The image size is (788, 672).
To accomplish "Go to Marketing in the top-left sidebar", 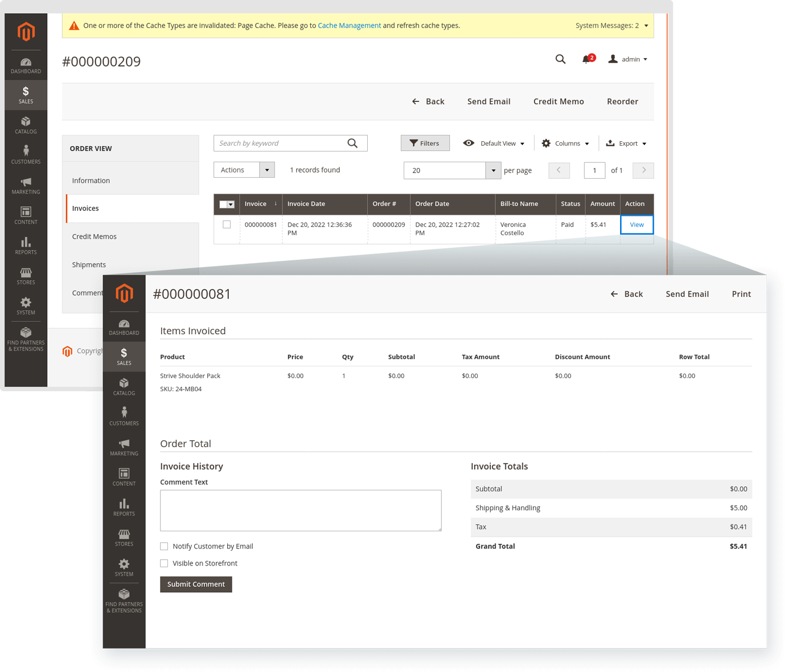I will pyautogui.click(x=26, y=186).
